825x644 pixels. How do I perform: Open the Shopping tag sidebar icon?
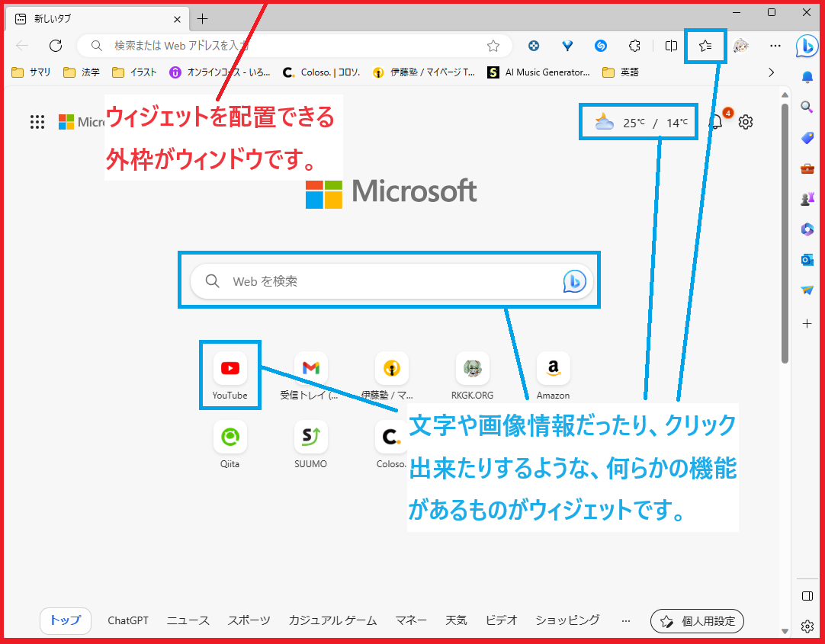807,138
